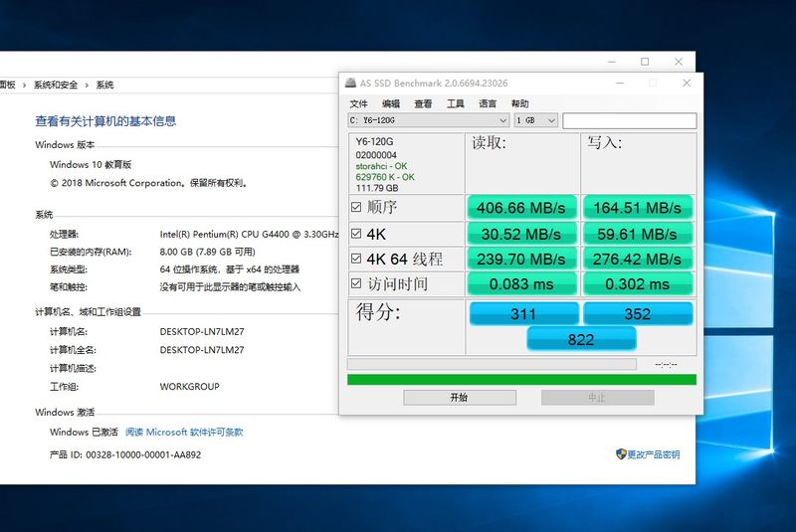Click the 4K read result 30.52 MB/s
The width and height of the screenshot is (796, 532).
521,234
